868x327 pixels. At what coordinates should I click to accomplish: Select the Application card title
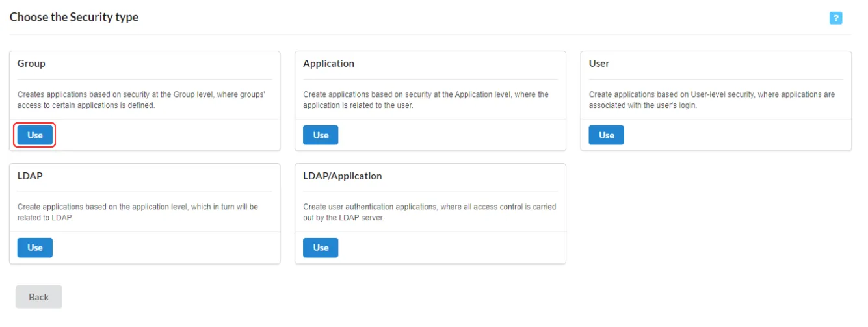[329, 64]
